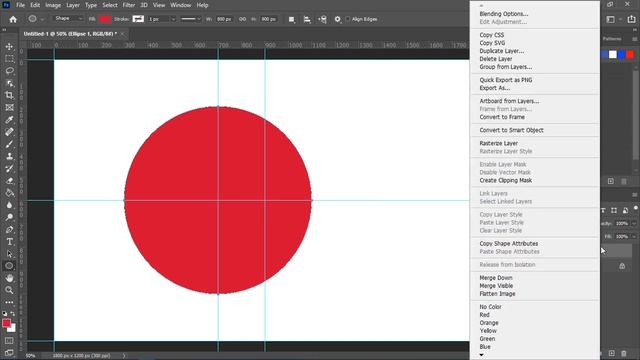The image size is (640, 360).
Task: Select the Dodge tool
Action: [x=9, y=217]
